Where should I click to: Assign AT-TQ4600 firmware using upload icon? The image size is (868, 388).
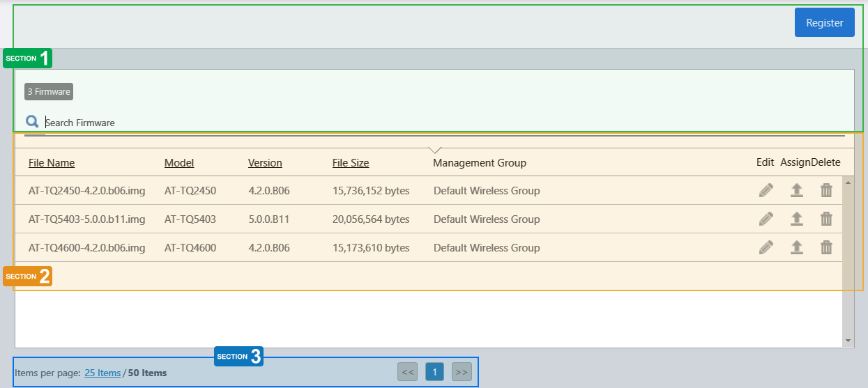tap(796, 247)
